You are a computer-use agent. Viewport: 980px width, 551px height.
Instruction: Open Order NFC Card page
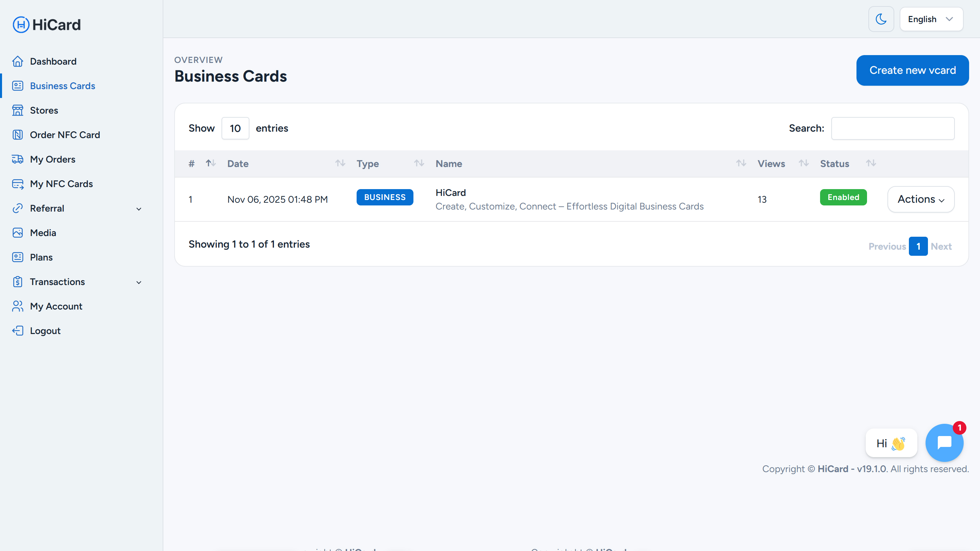(65, 135)
